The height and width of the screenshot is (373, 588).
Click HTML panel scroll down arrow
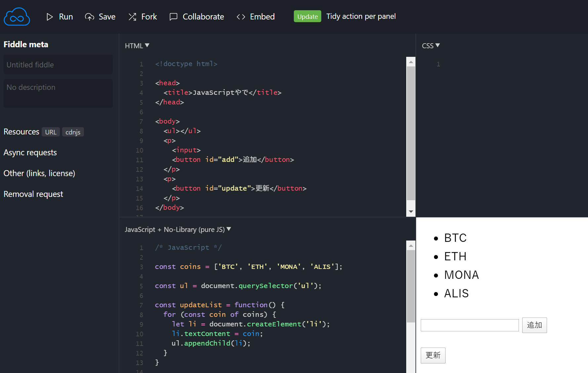[411, 212]
